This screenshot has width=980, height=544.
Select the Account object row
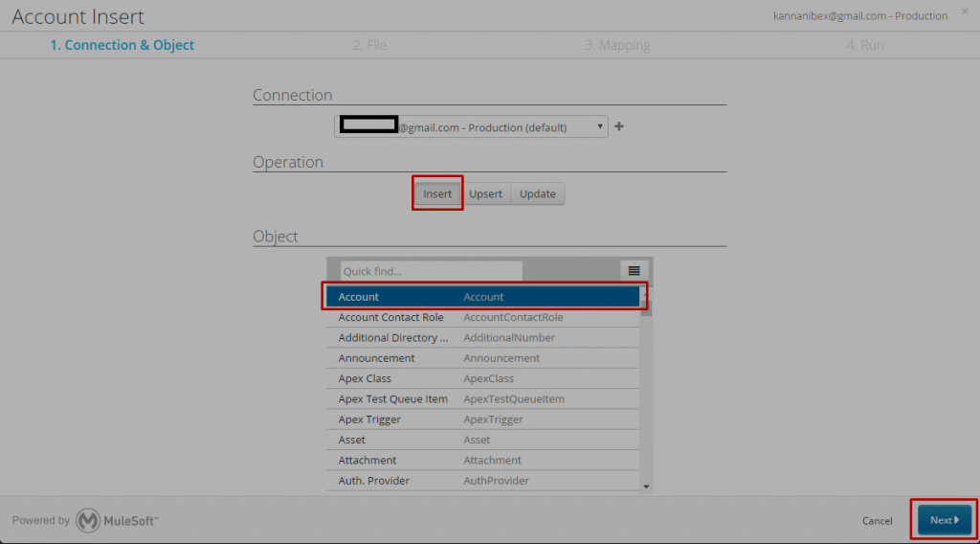pos(483,296)
